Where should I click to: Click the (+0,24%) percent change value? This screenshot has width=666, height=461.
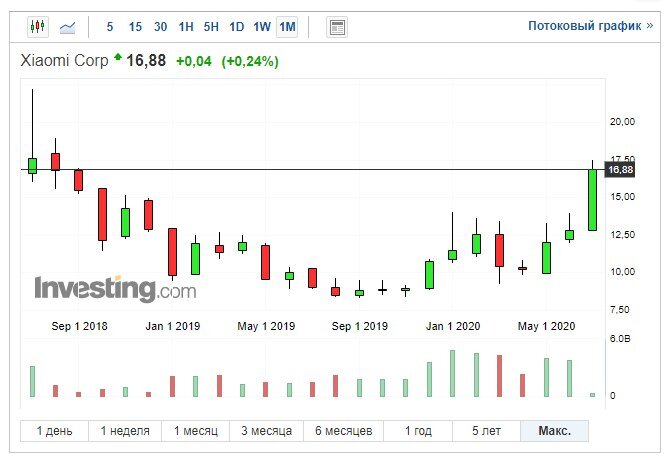[x=250, y=61]
